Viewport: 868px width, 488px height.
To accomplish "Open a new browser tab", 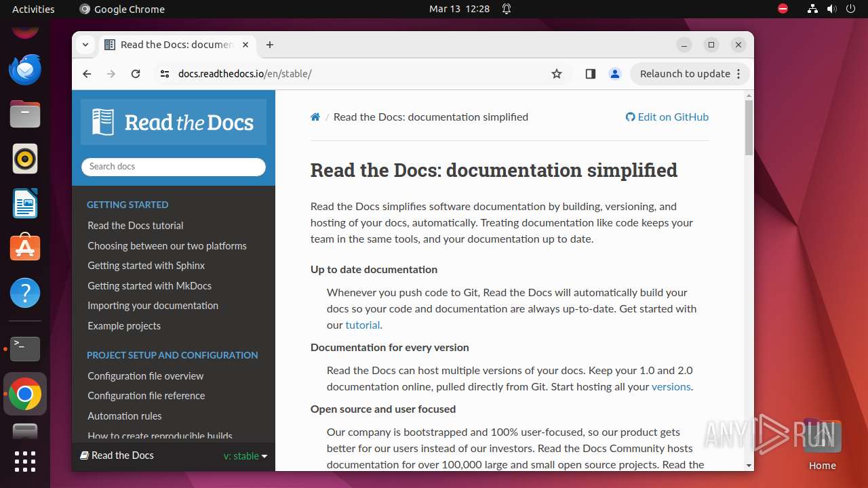I will coord(270,45).
